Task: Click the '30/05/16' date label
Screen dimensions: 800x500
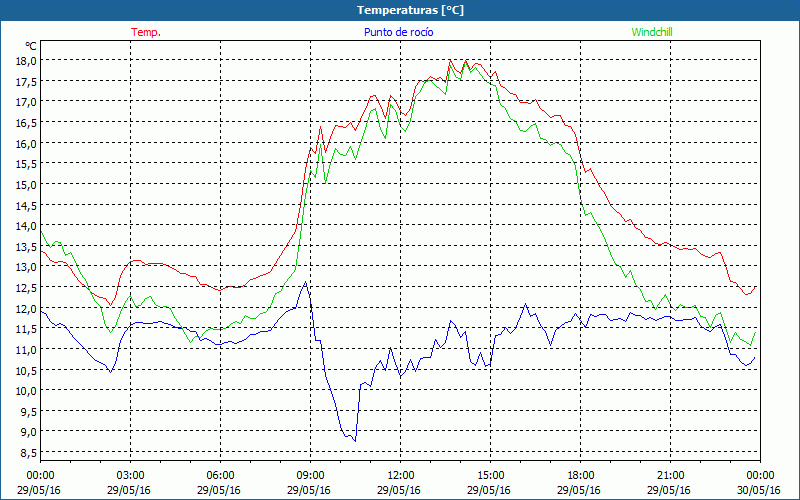Action: pyautogui.click(x=759, y=490)
